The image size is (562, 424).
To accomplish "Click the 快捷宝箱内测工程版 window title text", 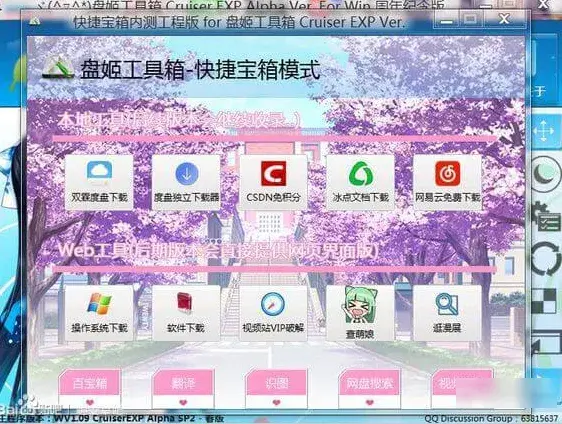I will pos(238,22).
